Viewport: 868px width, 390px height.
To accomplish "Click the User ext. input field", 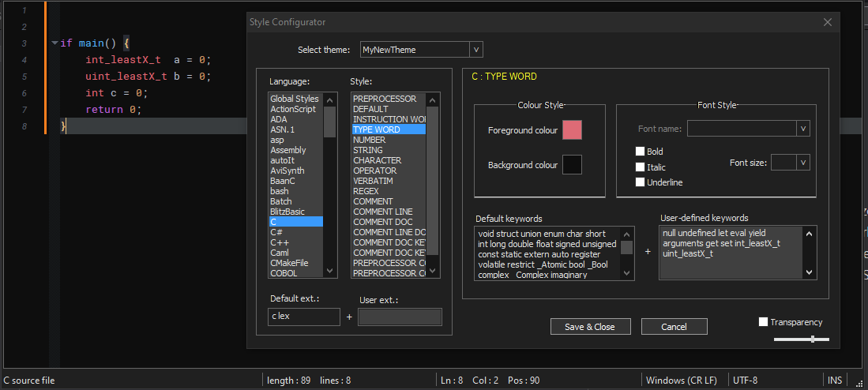I will tap(400, 317).
